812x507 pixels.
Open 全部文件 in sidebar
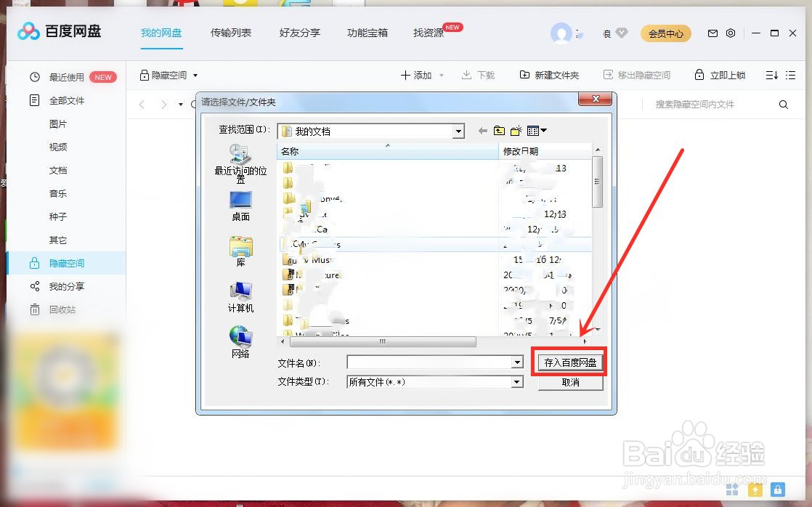pyautogui.click(x=66, y=100)
